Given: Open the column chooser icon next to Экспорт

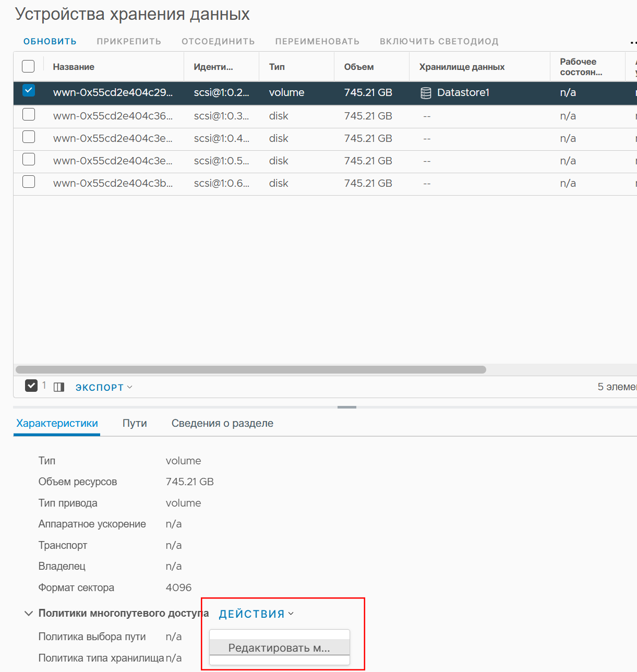Looking at the screenshot, I should point(59,387).
